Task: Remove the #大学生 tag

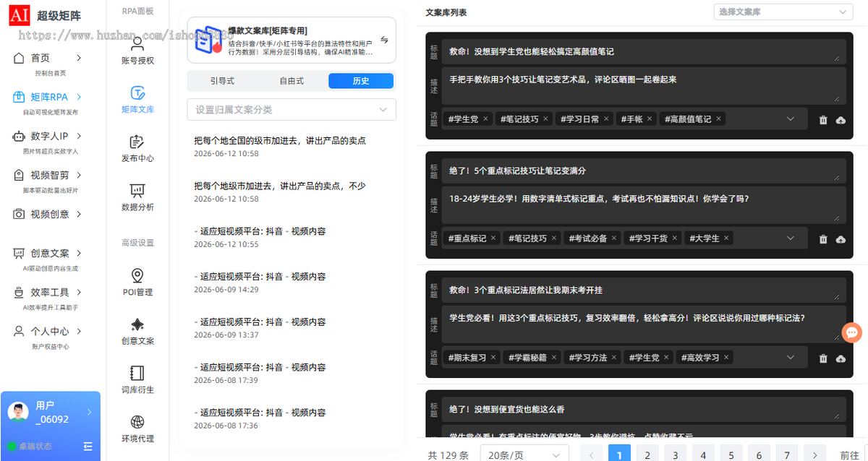Action: (727, 238)
